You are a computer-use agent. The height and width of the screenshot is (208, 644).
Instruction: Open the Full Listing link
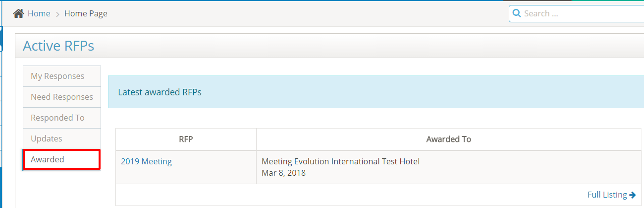607,195
